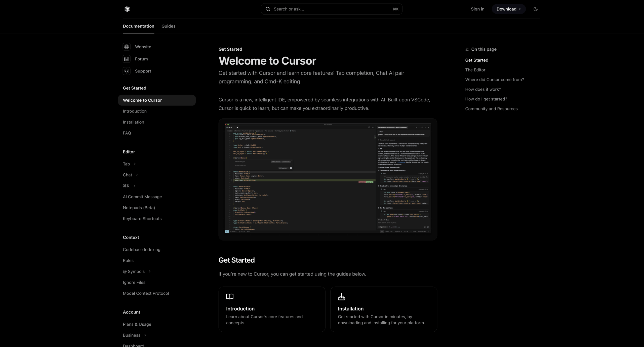Toggle dark mode with moon icon

click(x=536, y=9)
